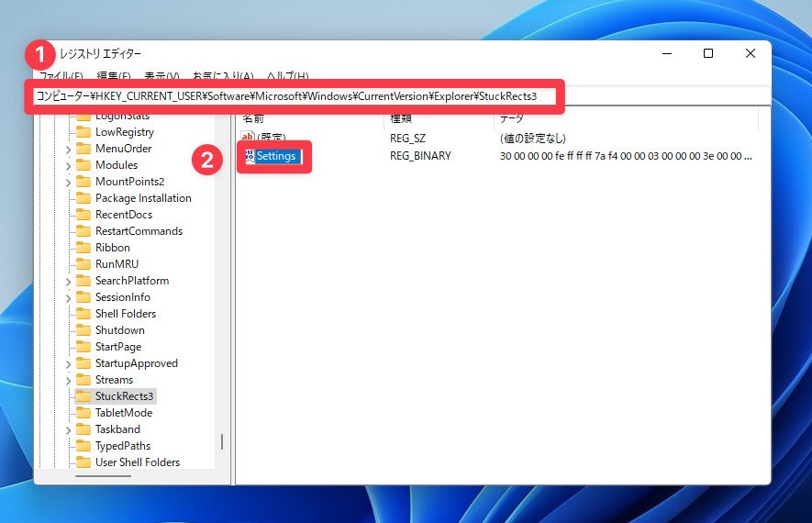This screenshot has height=523, width=812.
Task: Click the (値の設定なし) data cell
Action: tap(532, 139)
